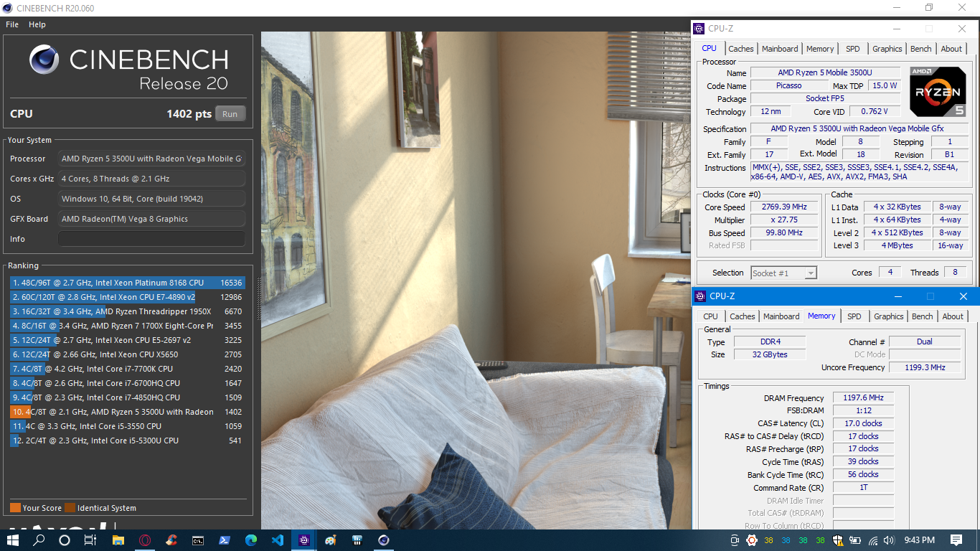Click the Cinebench Release 20 logo

[128, 69]
